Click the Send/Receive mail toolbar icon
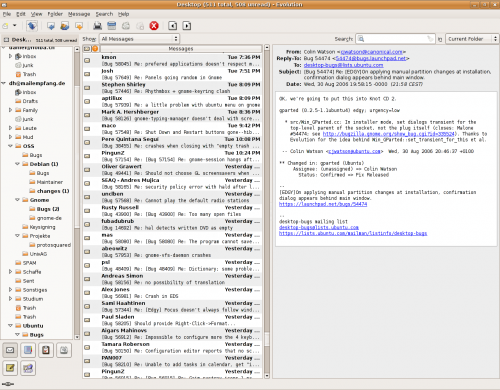500x390 pixels. tap(32, 26)
